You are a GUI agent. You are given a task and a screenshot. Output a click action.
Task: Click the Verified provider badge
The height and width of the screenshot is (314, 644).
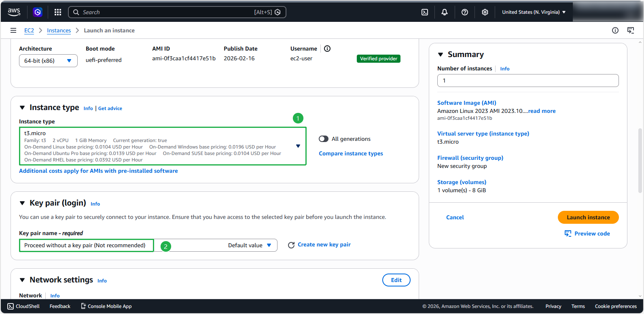(379, 59)
